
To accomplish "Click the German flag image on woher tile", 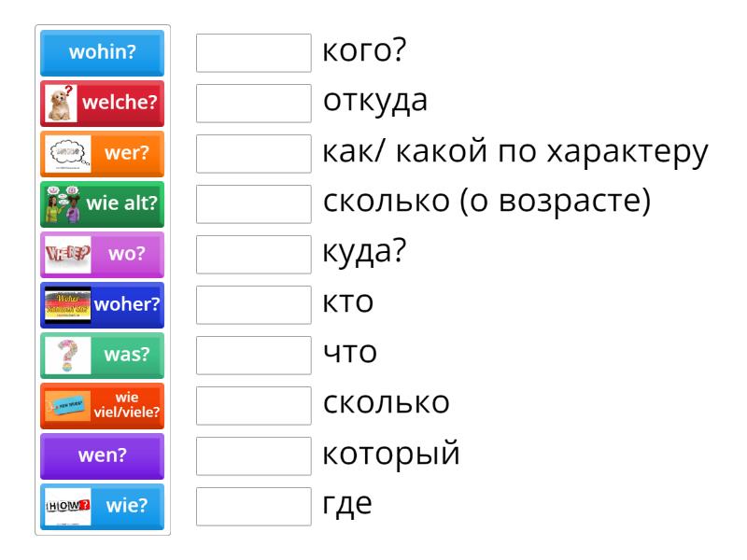I will coord(67,305).
